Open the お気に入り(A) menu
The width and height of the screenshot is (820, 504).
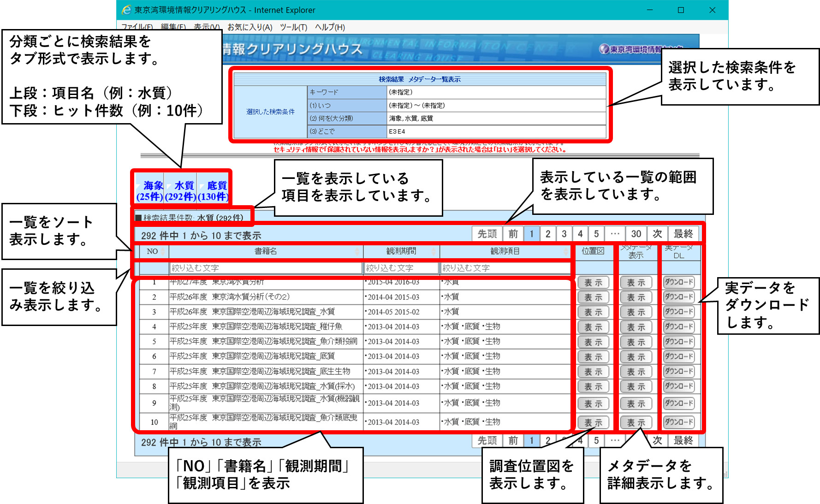[x=250, y=27]
